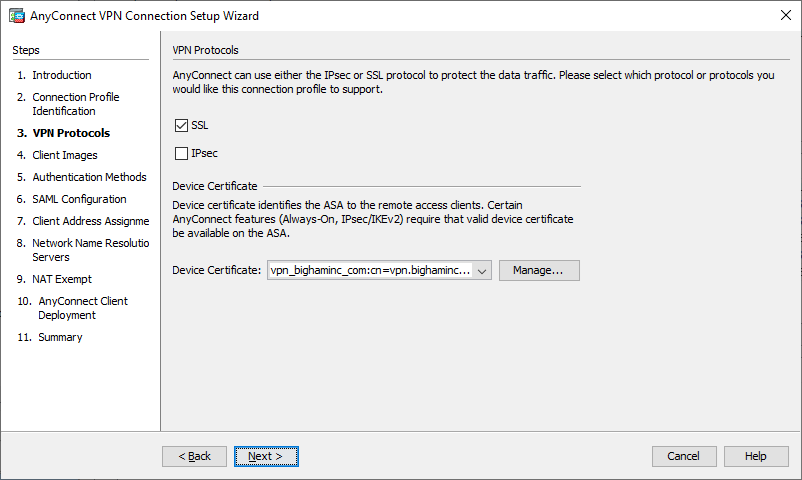Close the VPN Connection Setup Wizard
The height and width of the screenshot is (480, 802).
786,15
